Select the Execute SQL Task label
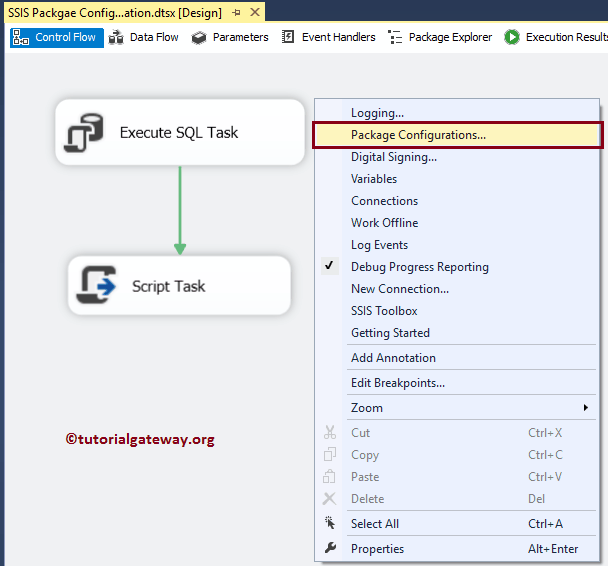608x566 pixels. [x=179, y=133]
